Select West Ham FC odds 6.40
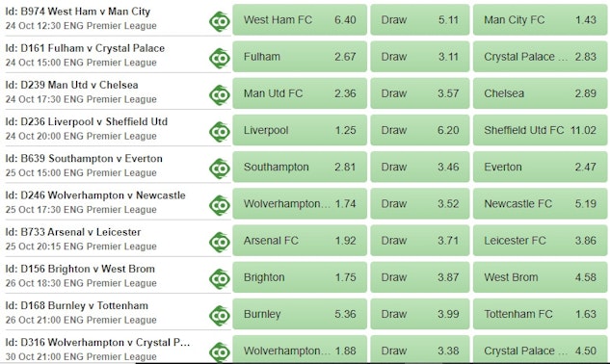The image size is (610, 364). (300, 20)
